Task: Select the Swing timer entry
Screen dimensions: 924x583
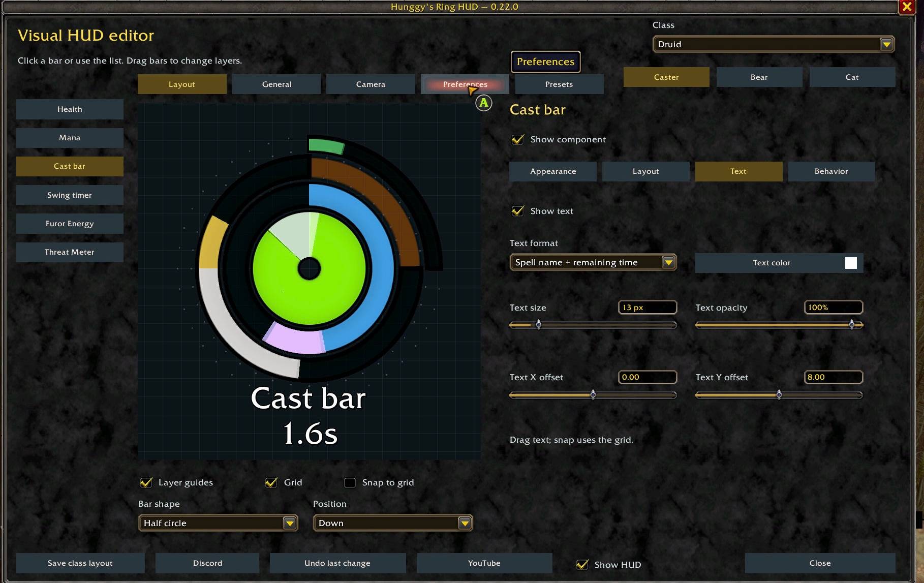Action: (x=70, y=195)
